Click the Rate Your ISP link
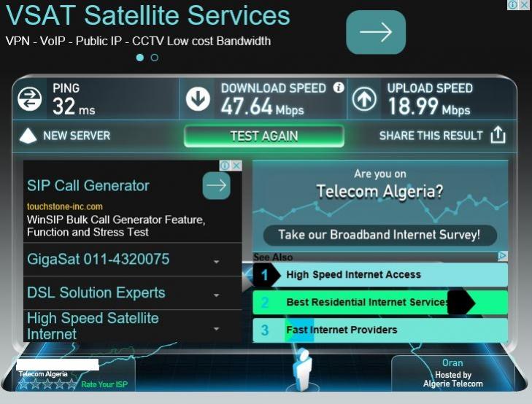The image size is (532, 404). [x=104, y=384]
